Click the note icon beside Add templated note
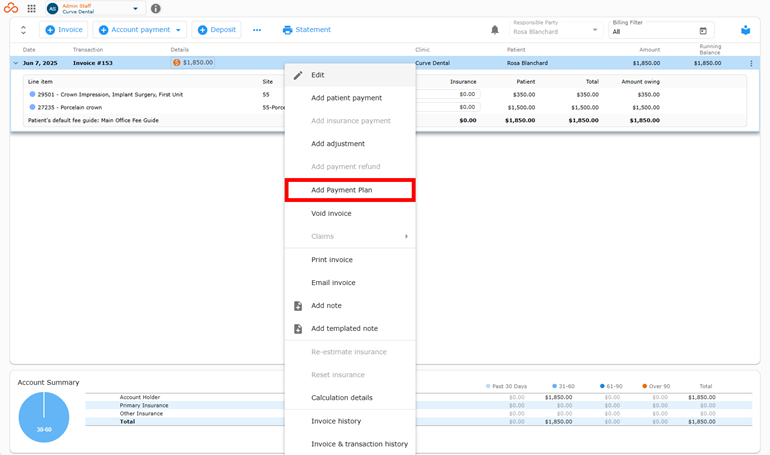Viewport: 770px width, 455px height. click(298, 329)
